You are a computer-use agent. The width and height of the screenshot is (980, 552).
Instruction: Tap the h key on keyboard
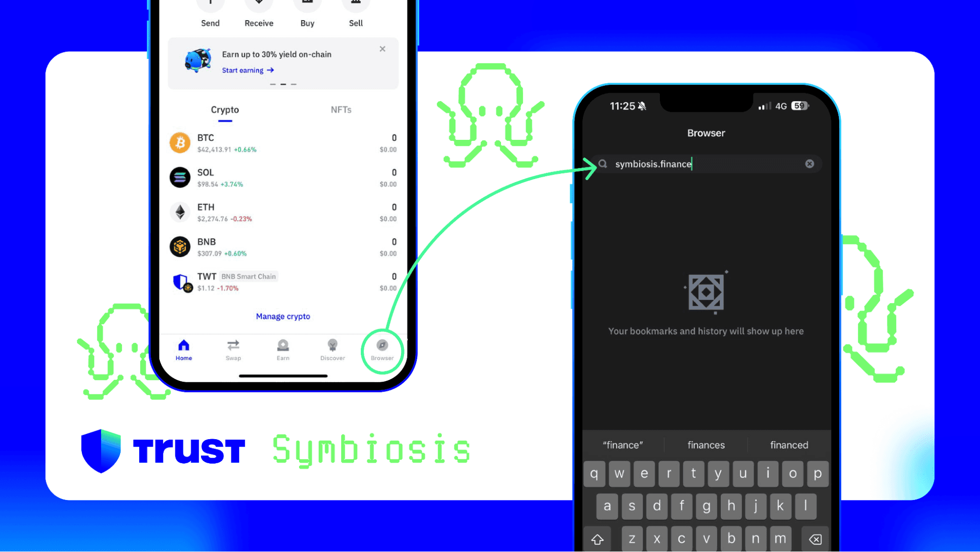coord(731,506)
